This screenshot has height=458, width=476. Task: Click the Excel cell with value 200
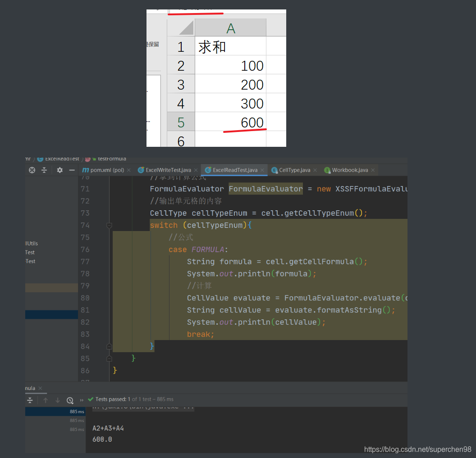click(x=230, y=84)
